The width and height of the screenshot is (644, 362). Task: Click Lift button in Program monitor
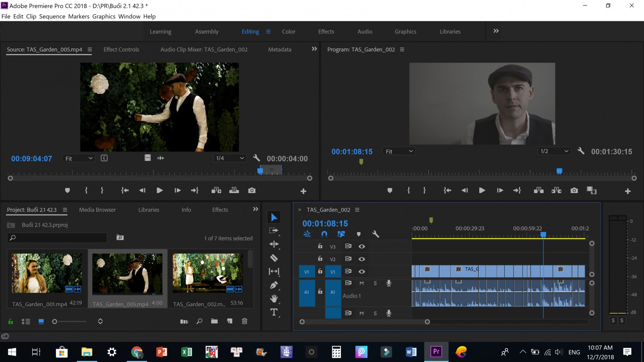[x=539, y=190]
